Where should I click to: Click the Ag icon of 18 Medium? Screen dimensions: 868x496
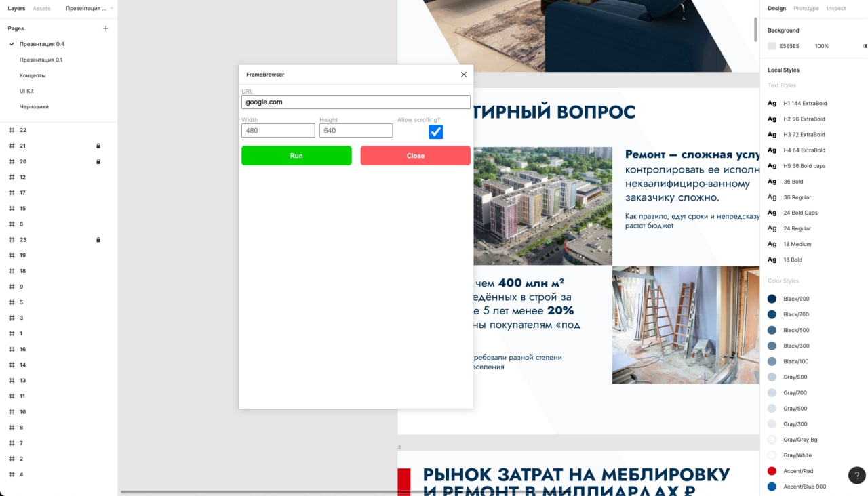tap(772, 244)
